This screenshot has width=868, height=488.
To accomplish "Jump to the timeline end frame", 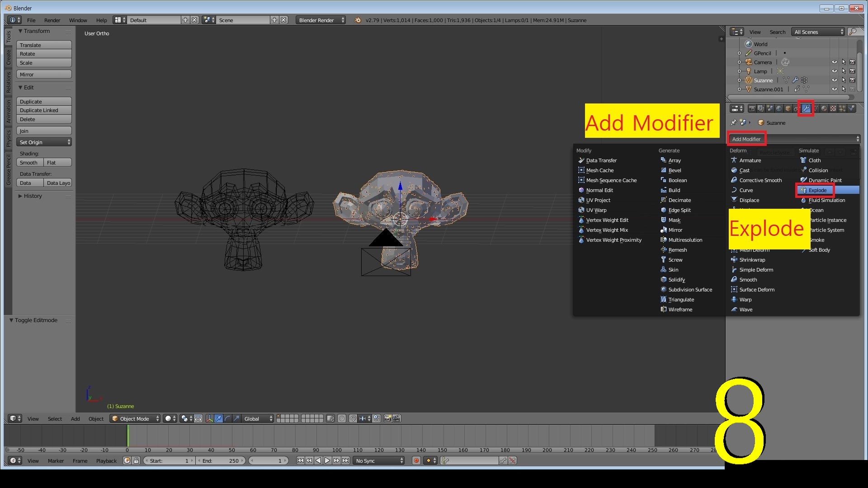I will (x=345, y=460).
